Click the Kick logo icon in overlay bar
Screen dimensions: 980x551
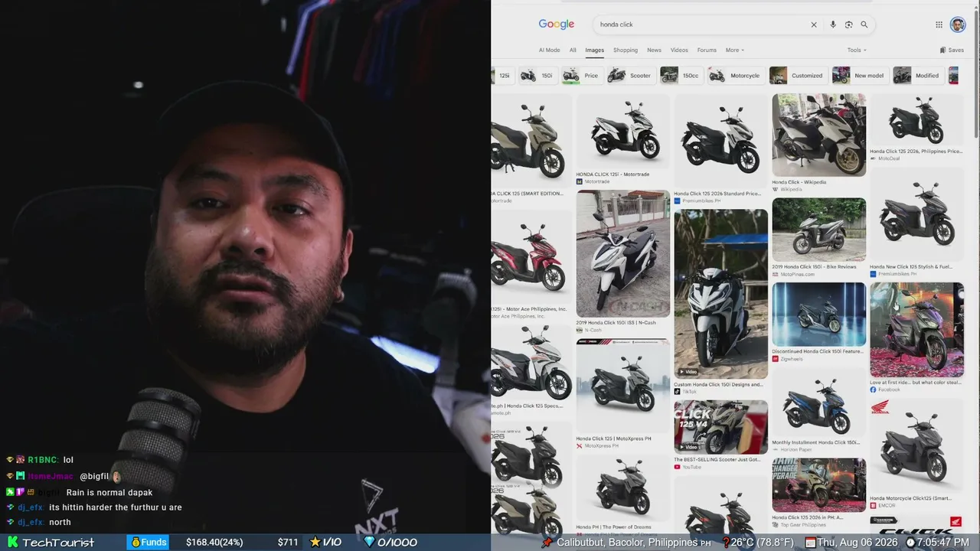pos(12,543)
